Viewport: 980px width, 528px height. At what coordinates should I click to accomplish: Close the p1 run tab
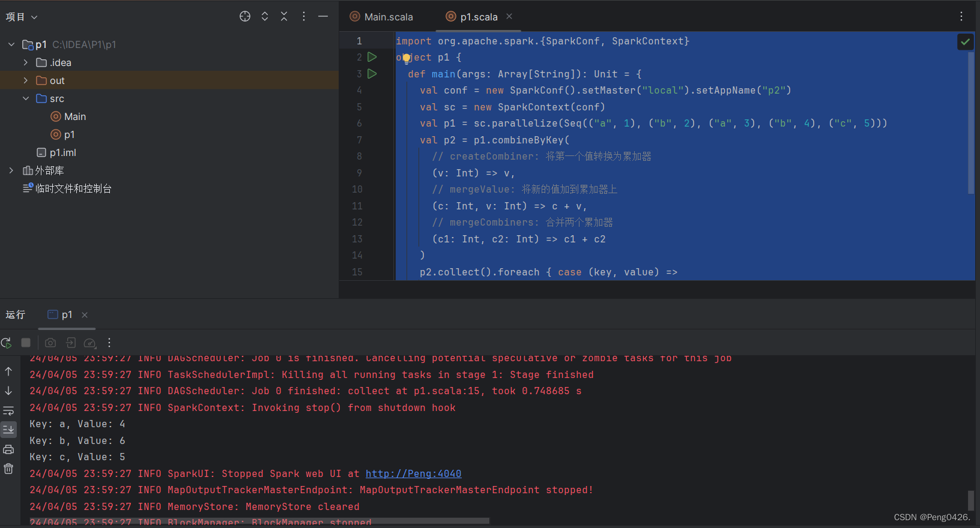click(x=85, y=315)
